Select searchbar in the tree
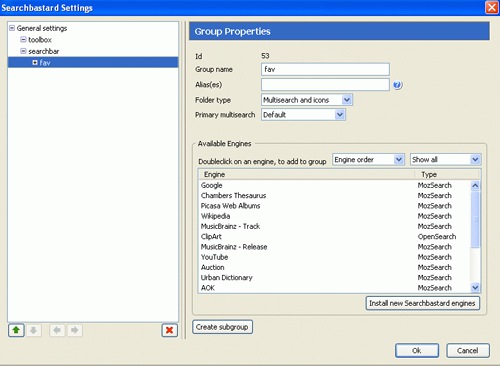 (x=43, y=51)
